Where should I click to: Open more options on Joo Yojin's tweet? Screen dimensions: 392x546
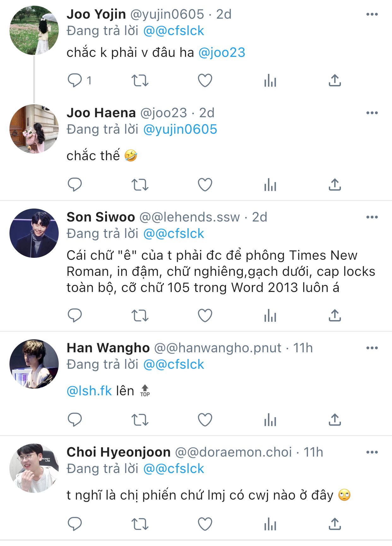tap(372, 14)
